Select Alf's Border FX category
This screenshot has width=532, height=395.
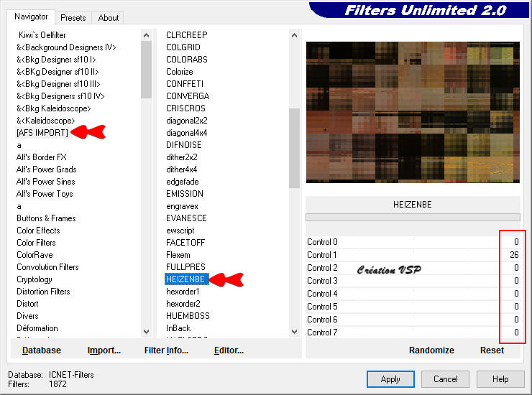tap(42, 157)
